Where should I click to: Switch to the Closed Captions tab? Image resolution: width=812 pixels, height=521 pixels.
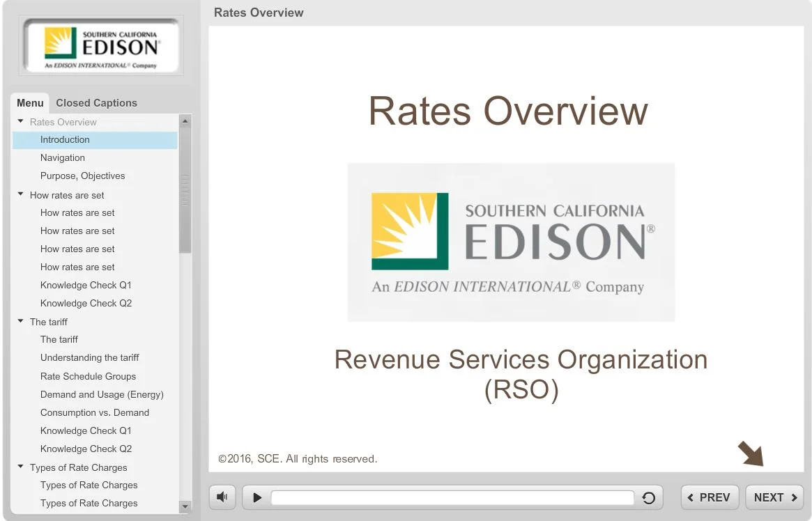[96, 103]
